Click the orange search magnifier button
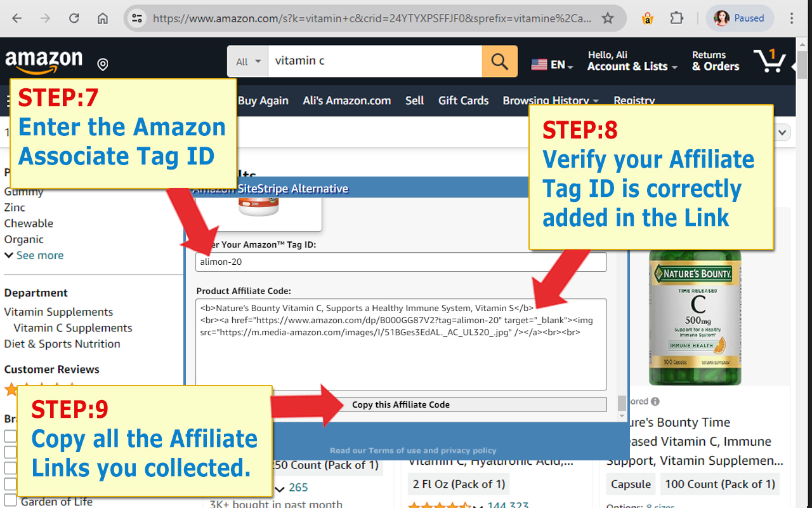The height and width of the screenshot is (508, 812). pos(499,61)
